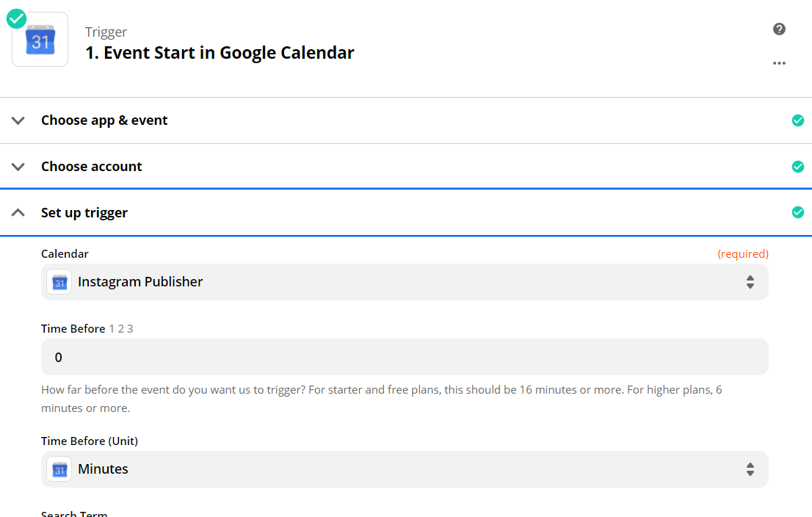Click the green checkmark badge on trigger icon
812x517 pixels.
point(16,19)
